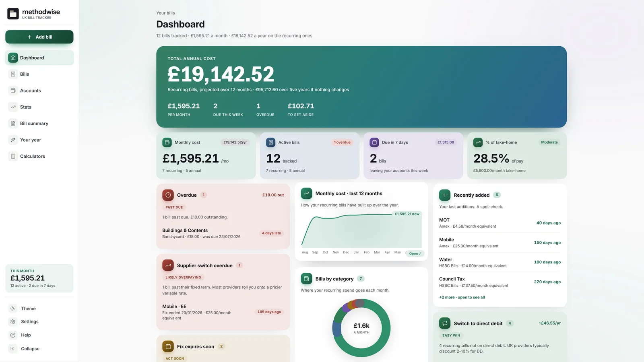Open the Dashboard sidebar item
Viewport: 644px width, 362px height.
pyautogui.click(x=39, y=58)
